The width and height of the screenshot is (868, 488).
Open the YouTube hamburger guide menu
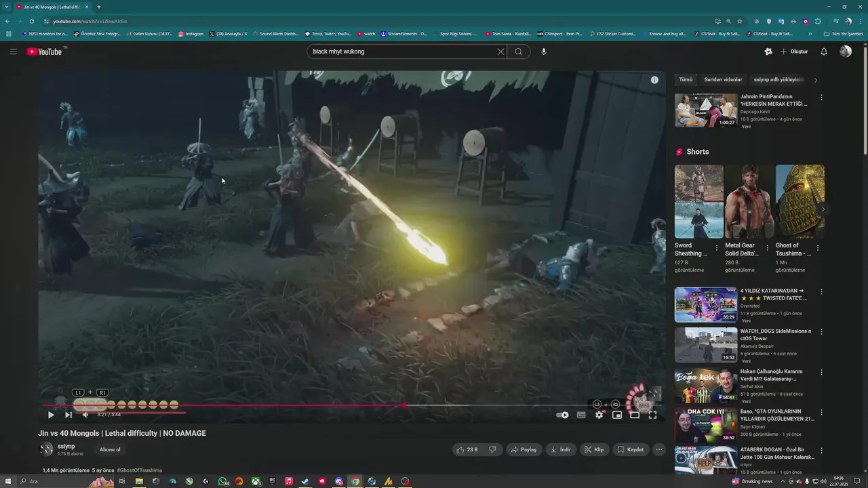tap(13, 52)
